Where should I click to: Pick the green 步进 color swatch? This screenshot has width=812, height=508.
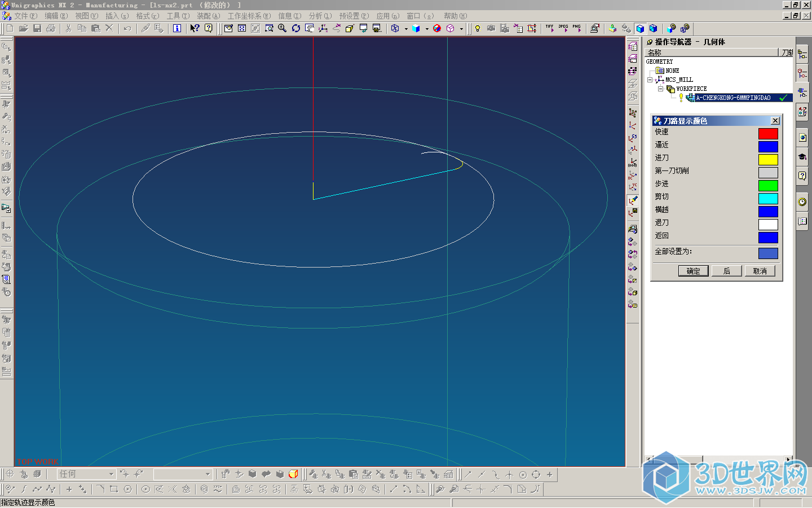pyautogui.click(x=768, y=186)
